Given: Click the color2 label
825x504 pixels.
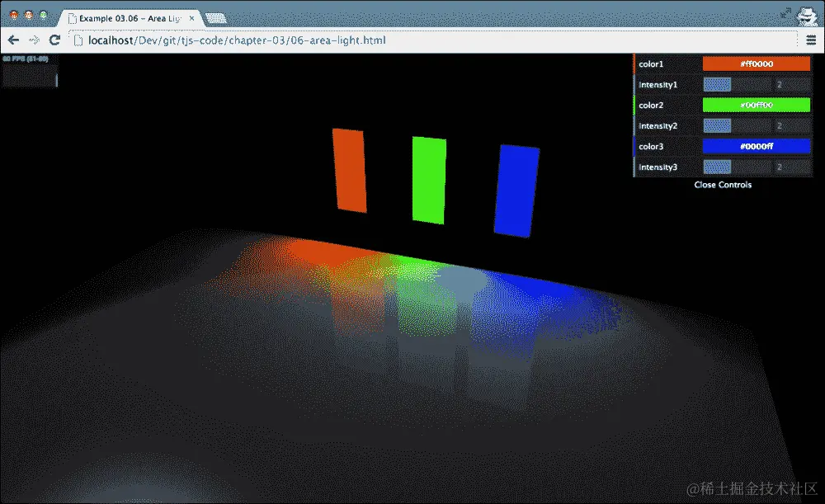Looking at the screenshot, I should pyautogui.click(x=651, y=106).
